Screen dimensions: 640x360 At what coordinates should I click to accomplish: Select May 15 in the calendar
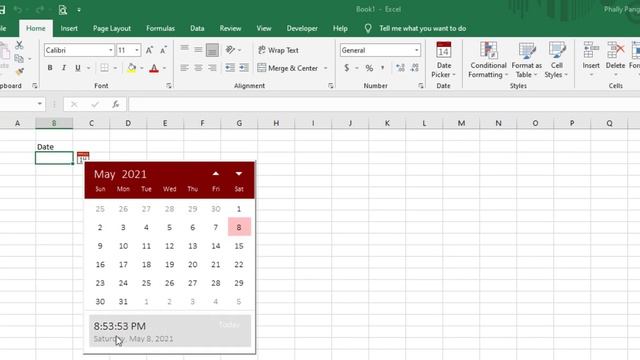(239, 246)
